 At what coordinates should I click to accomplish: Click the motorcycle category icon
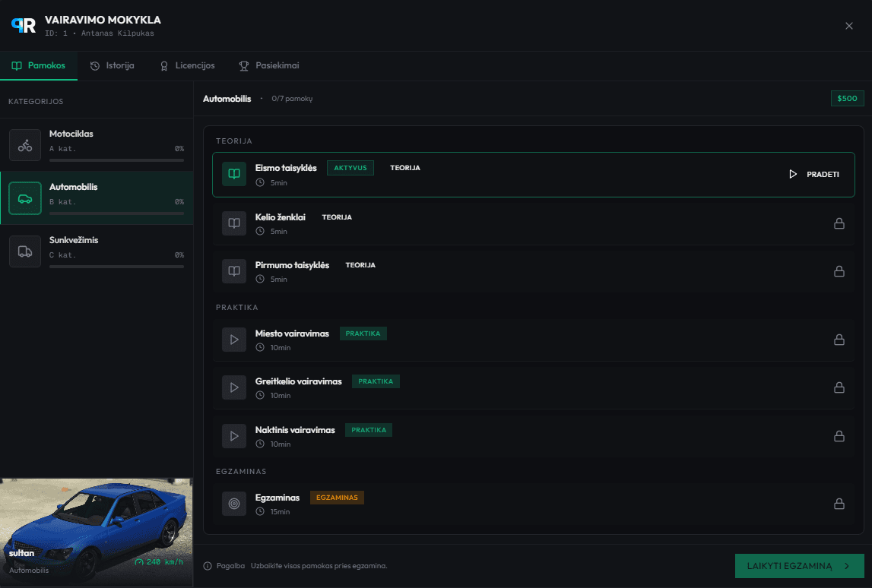25,145
